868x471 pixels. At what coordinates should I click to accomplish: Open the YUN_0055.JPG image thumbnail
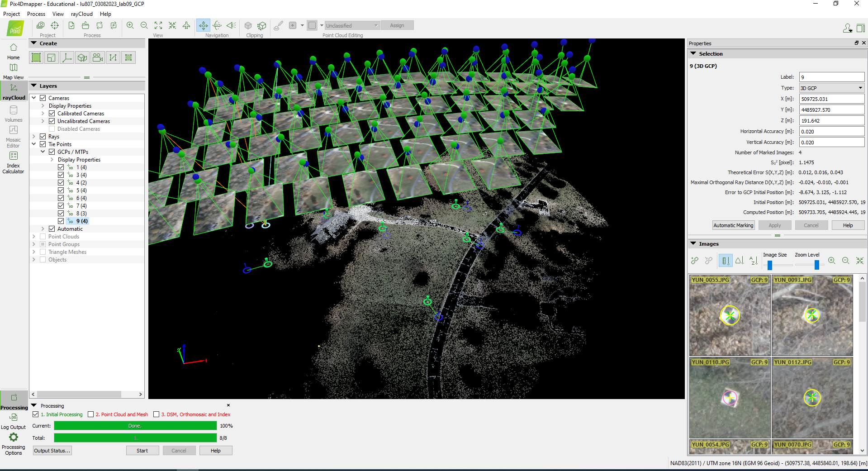coord(730,315)
